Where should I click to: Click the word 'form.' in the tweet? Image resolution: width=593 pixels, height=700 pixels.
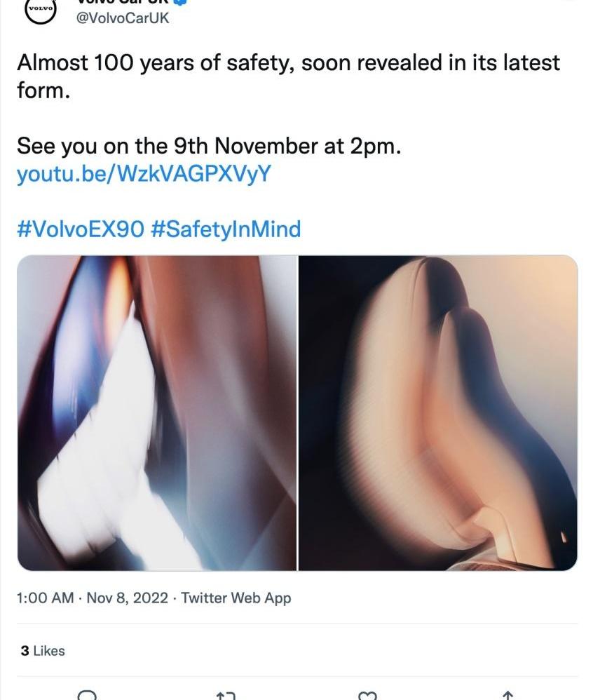coord(43,90)
